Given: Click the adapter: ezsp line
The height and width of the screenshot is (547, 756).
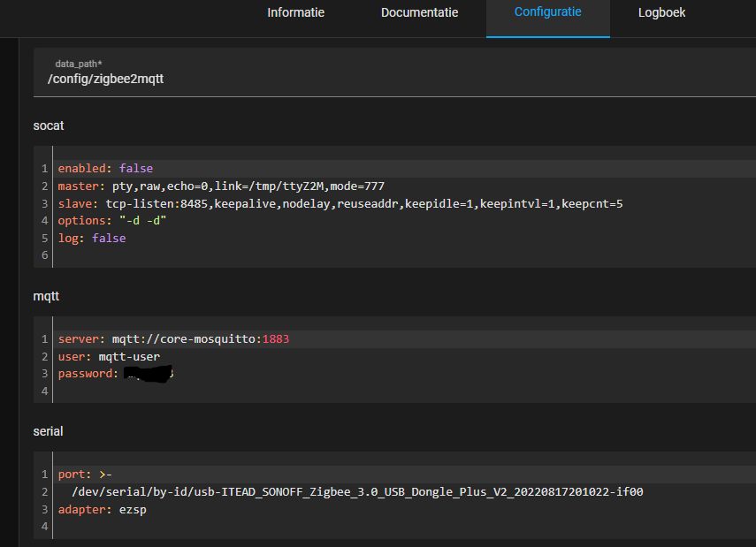Looking at the screenshot, I should click(x=102, y=509).
